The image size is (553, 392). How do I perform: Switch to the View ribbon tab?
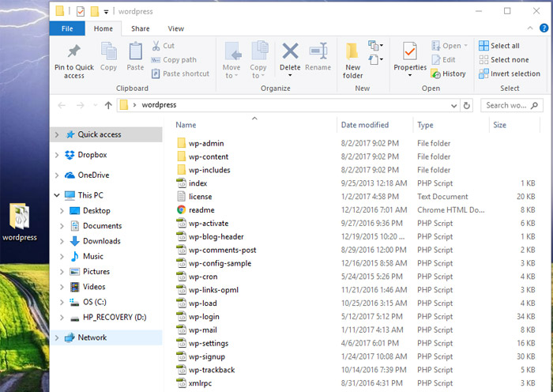click(x=175, y=28)
